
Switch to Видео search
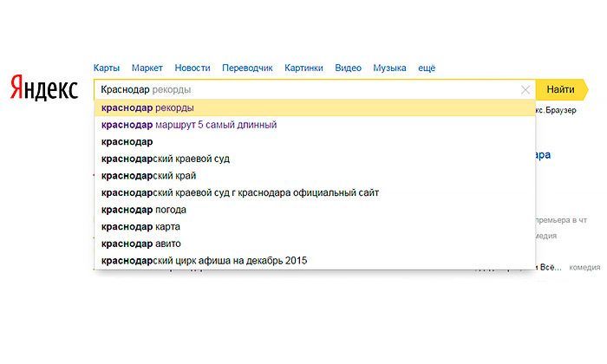click(x=348, y=68)
